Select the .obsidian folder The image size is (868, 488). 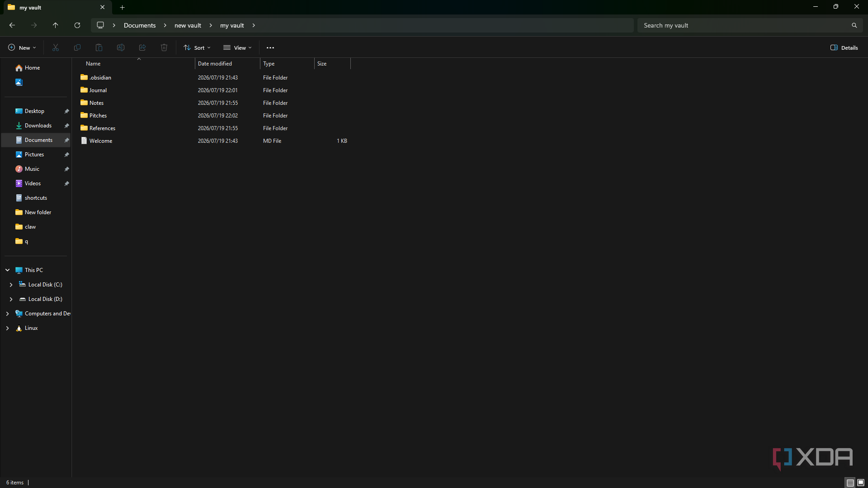(x=100, y=78)
